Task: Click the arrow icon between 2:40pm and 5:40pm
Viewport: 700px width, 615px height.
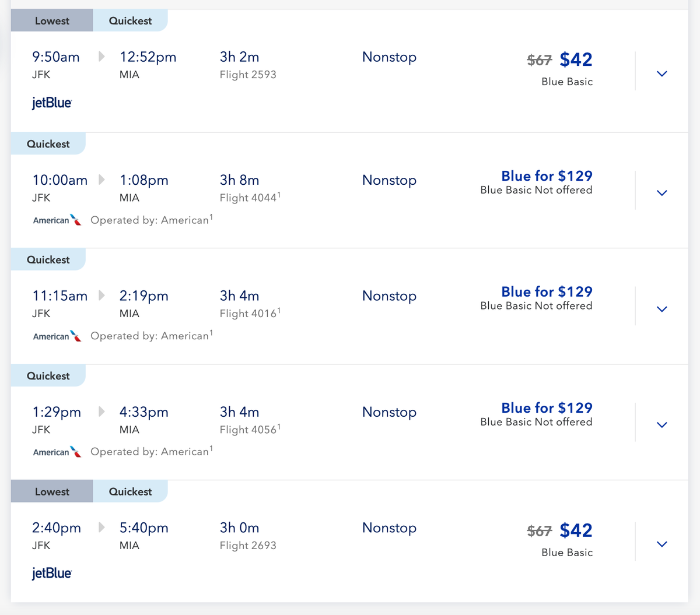Action: point(100,528)
